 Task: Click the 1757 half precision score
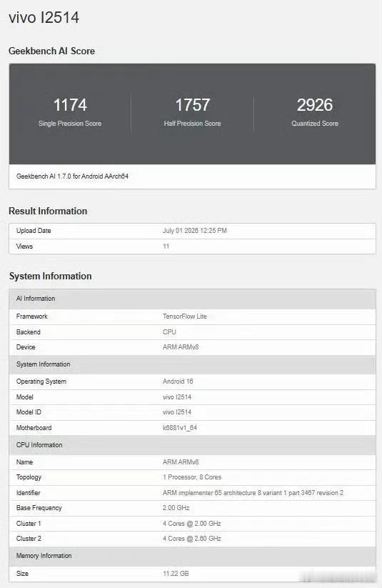click(192, 105)
